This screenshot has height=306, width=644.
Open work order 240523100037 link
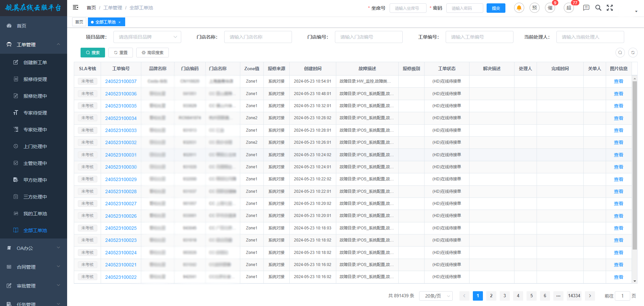pos(121,81)
